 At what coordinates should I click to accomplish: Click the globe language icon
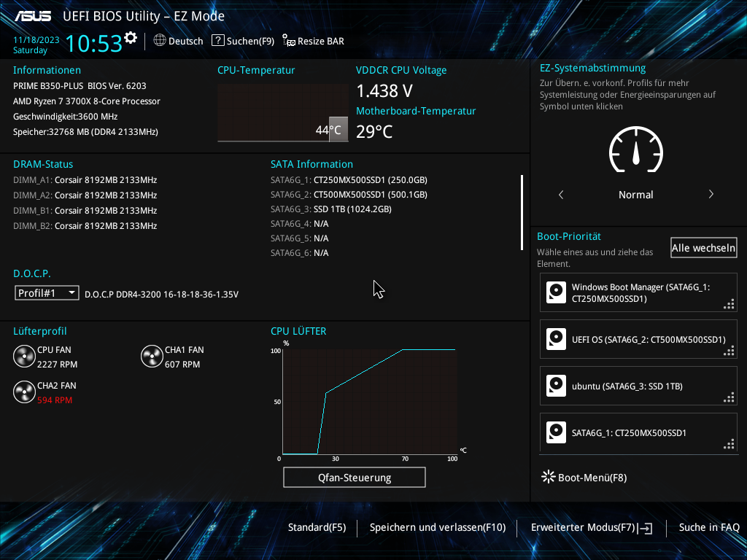point(160,41)
